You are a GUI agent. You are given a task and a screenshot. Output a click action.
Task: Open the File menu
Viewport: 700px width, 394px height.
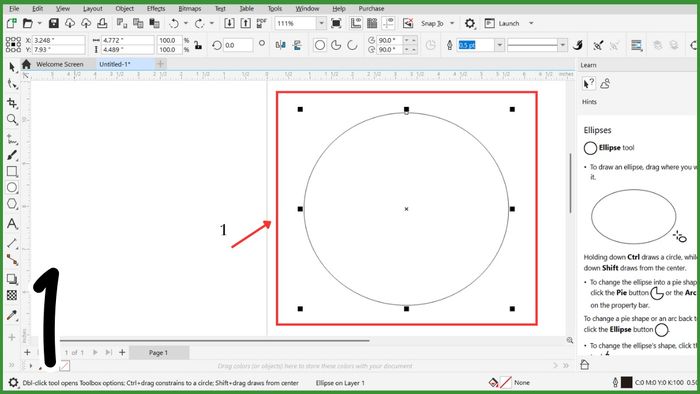tap(14, 8)
